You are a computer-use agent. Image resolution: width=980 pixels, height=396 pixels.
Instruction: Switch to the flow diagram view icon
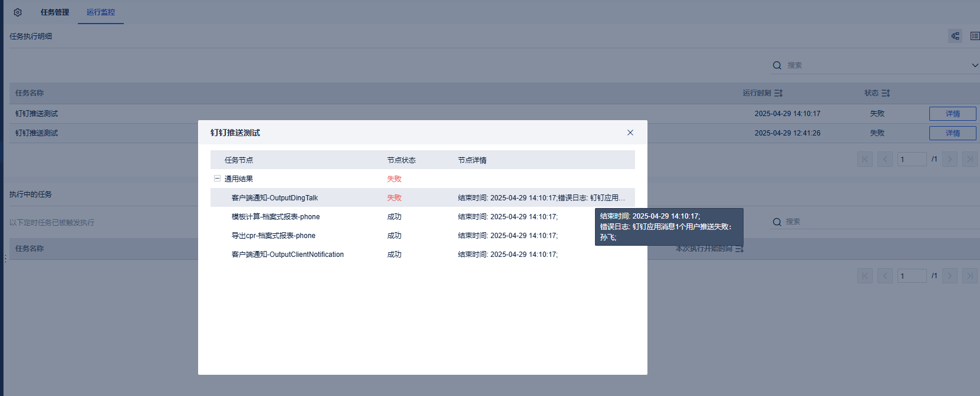click(x=955, y=36)
